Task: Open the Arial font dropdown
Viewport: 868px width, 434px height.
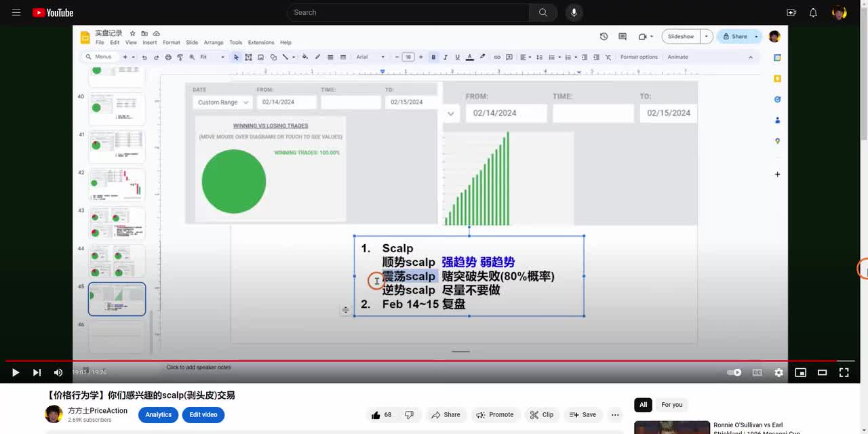Action: click(370, 57)
